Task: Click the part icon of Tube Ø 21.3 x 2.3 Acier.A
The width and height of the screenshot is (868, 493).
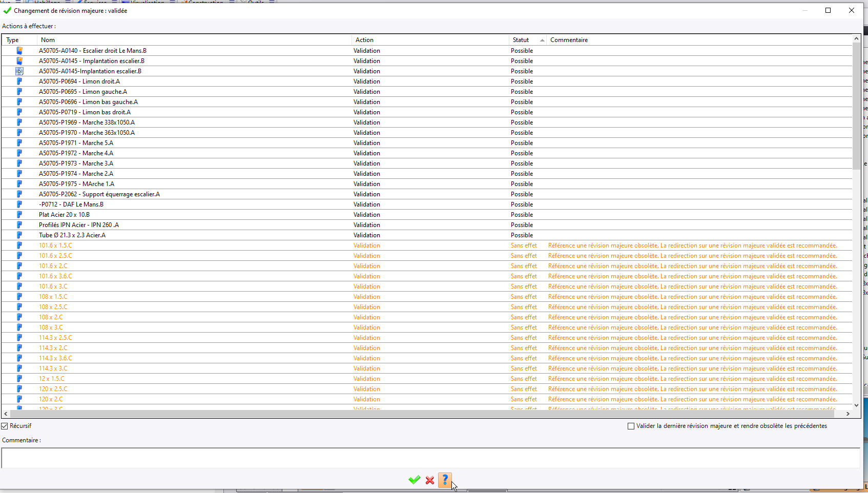Action: click(x=19, y=235)
